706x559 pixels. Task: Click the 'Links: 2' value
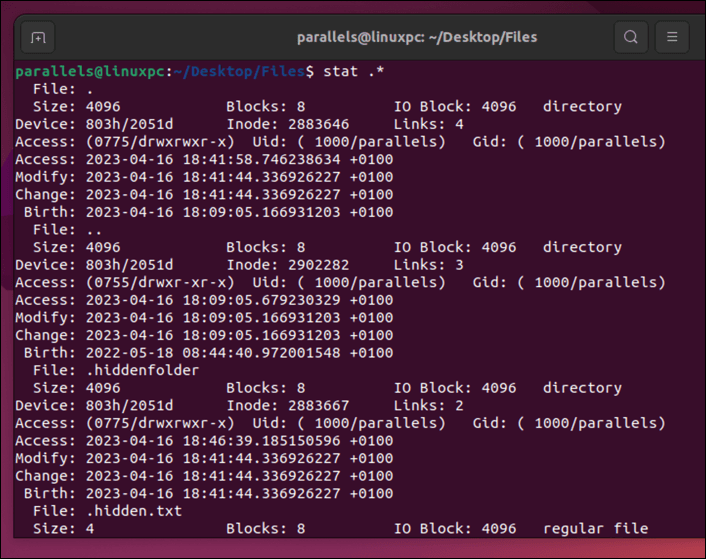point(429,406)
